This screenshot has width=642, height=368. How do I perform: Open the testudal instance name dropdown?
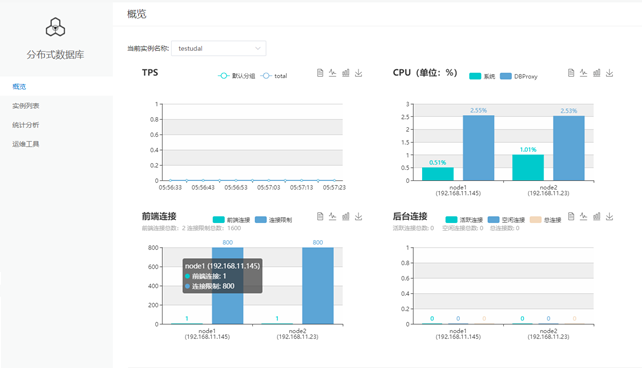pyautogui.click(x=219, y=48)
